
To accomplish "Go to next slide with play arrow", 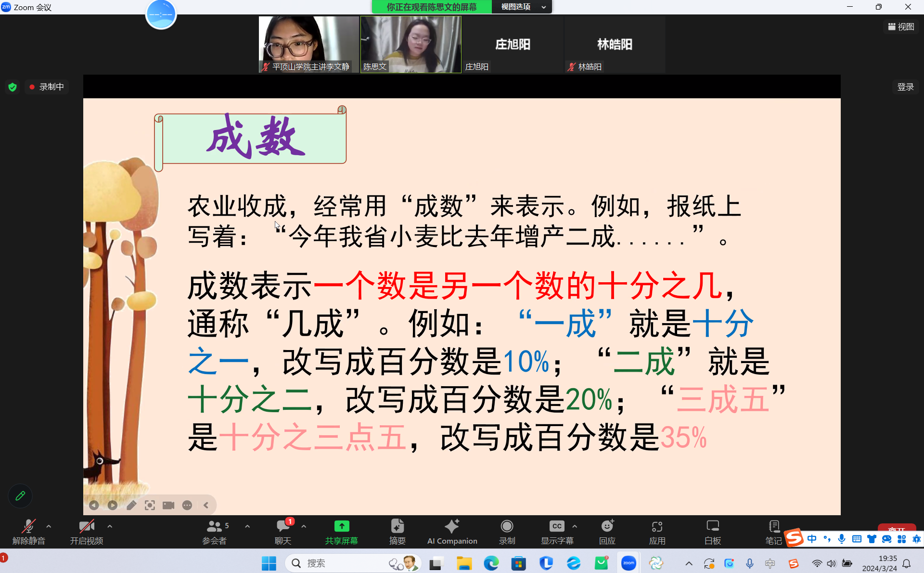I will (113, 505).
